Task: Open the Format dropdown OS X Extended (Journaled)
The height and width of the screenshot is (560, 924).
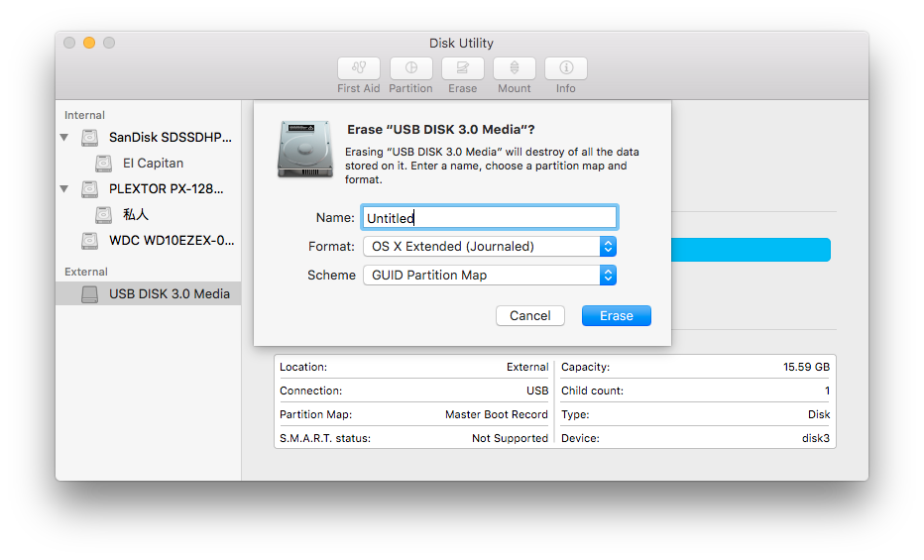Action: point(490,246)
